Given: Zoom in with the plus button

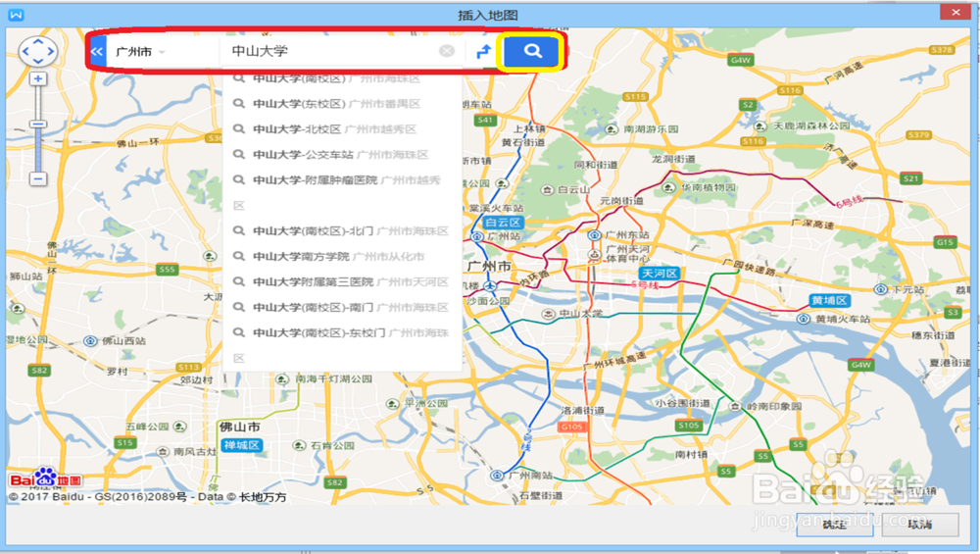Looking at the screenshot, I should [x=38, y=78].
